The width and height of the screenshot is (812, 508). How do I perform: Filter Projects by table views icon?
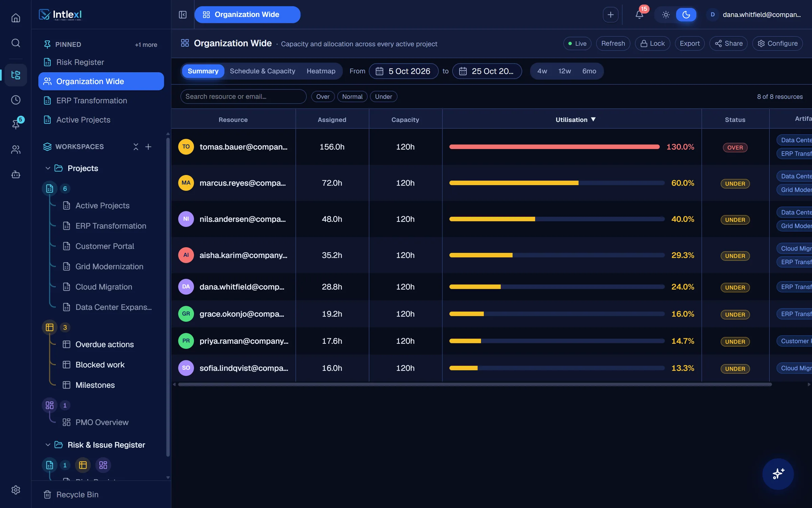(x=50, y=327)
